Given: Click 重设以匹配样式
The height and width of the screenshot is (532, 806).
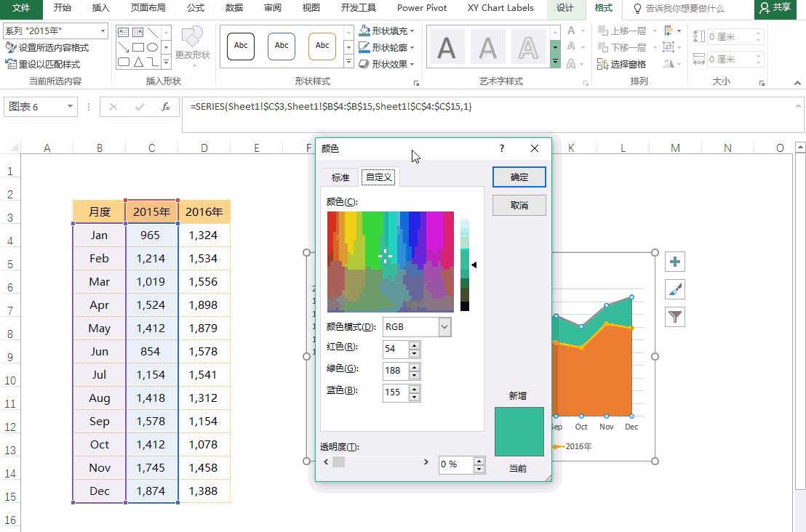Looking at the screenshot, I should (x=43, y=64).
